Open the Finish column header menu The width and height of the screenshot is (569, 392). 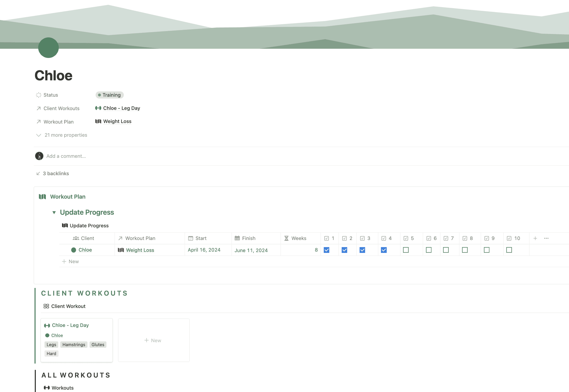click(x=249, y=238)
